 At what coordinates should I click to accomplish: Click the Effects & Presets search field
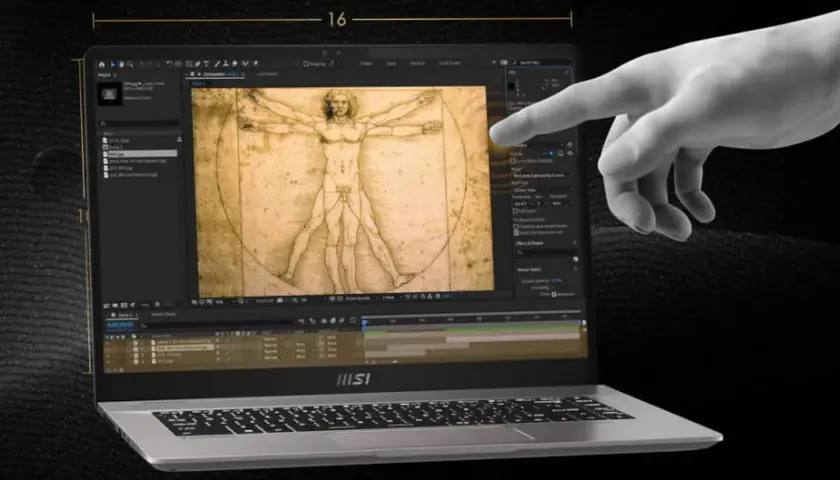[546, 251]
